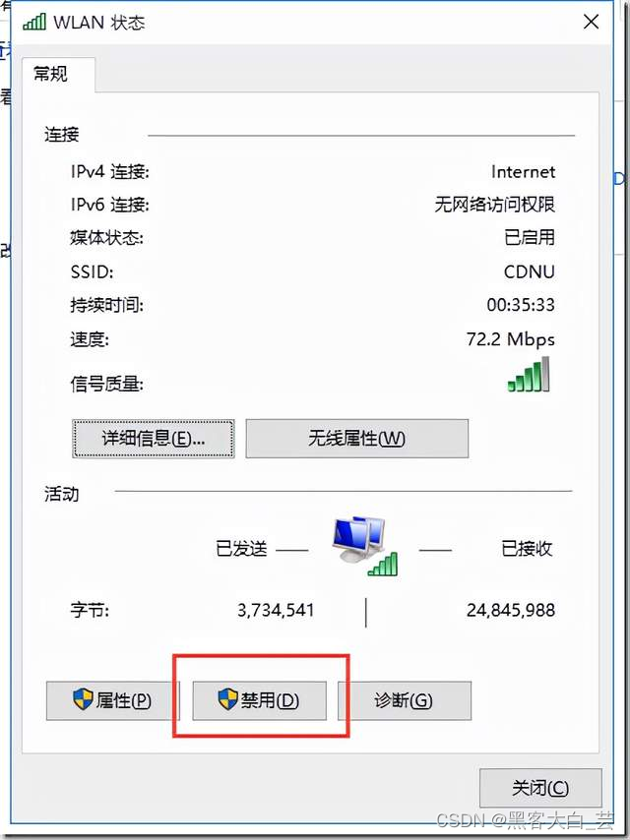This screenshot has width=630, height=840.
Task: Click the WLAN signal icon in title bar
Action: pyautogui.click(x=34, y=22)
